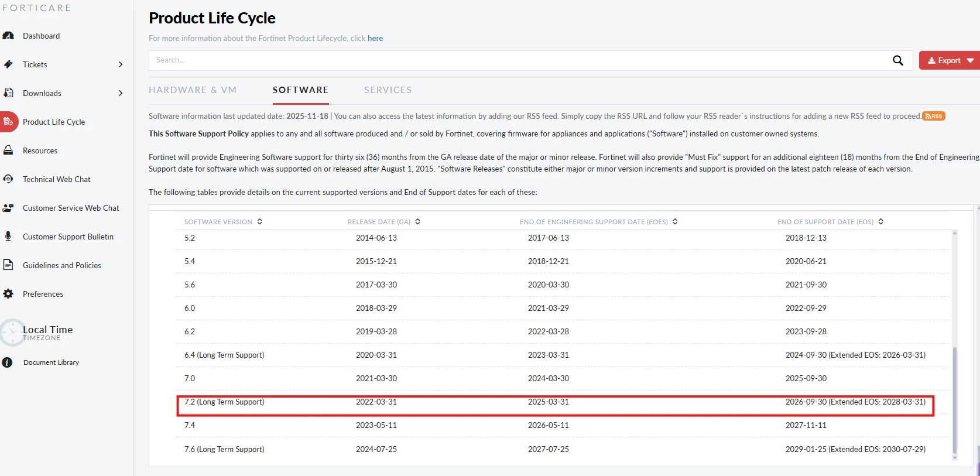
Task: Click EOES date '2026-05-11'
Action: point(549,425)
